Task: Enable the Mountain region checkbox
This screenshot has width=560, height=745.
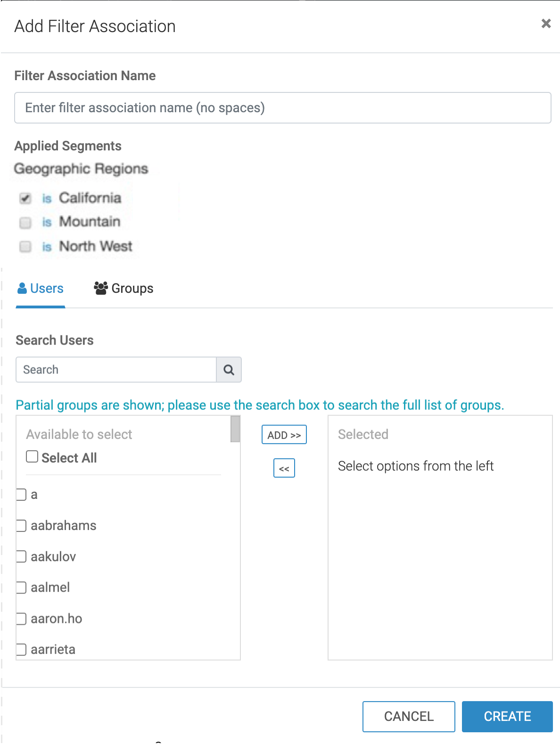Action: pos(25,222)
